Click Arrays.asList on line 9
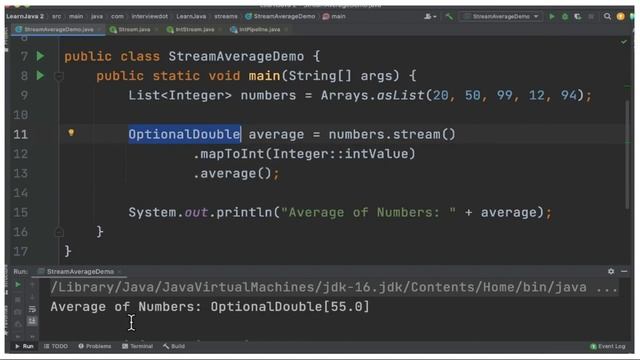 (372, 96)
